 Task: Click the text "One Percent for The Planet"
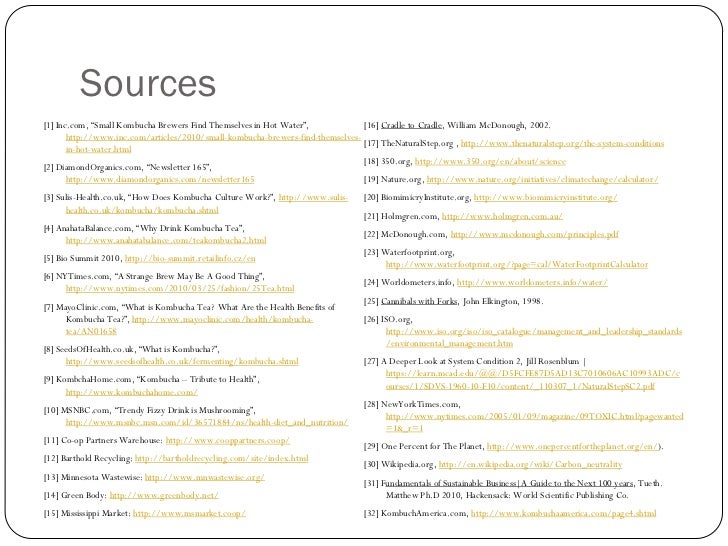tap(432, 446)
